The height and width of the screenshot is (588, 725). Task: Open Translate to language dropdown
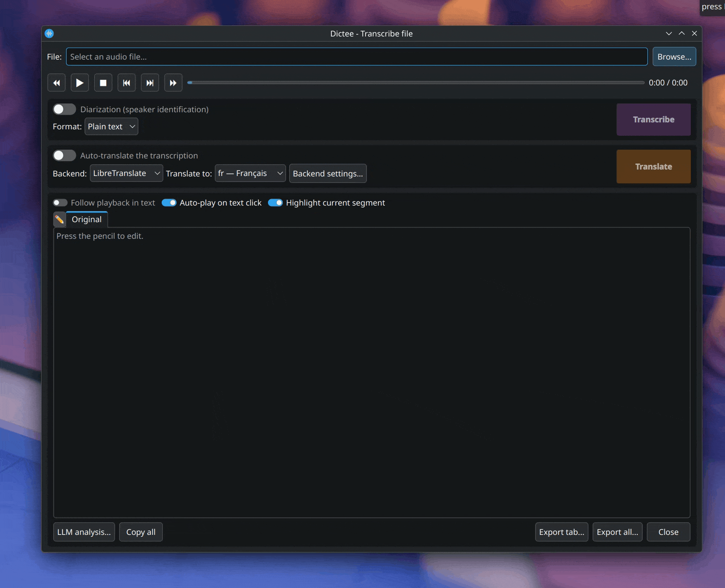coord(250,173)
